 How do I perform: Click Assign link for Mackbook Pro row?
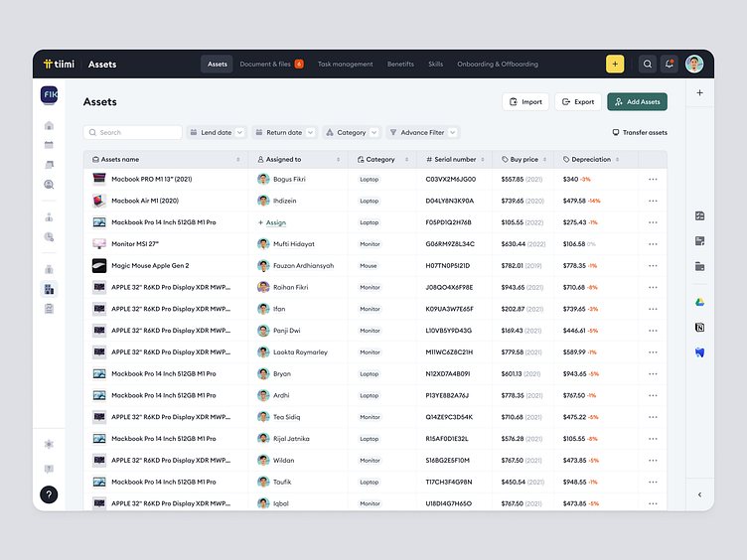pyautogui.click(x=275, y=222)
